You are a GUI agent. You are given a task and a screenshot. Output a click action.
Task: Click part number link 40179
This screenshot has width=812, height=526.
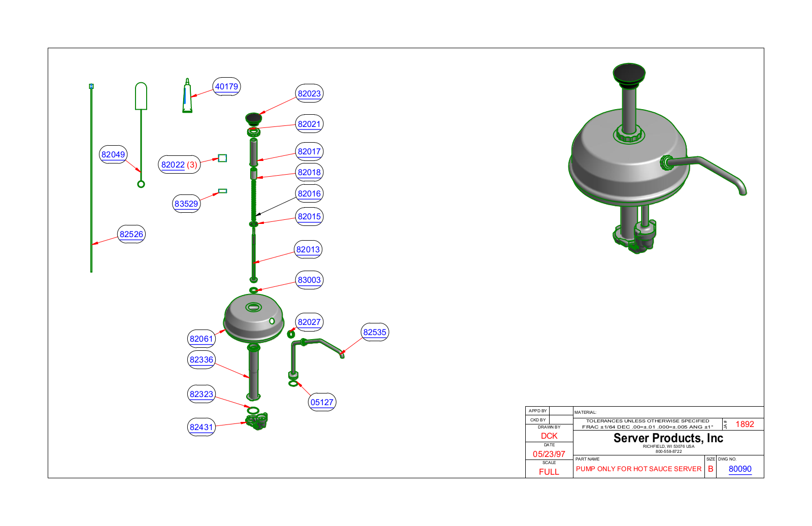coord(226,86)
